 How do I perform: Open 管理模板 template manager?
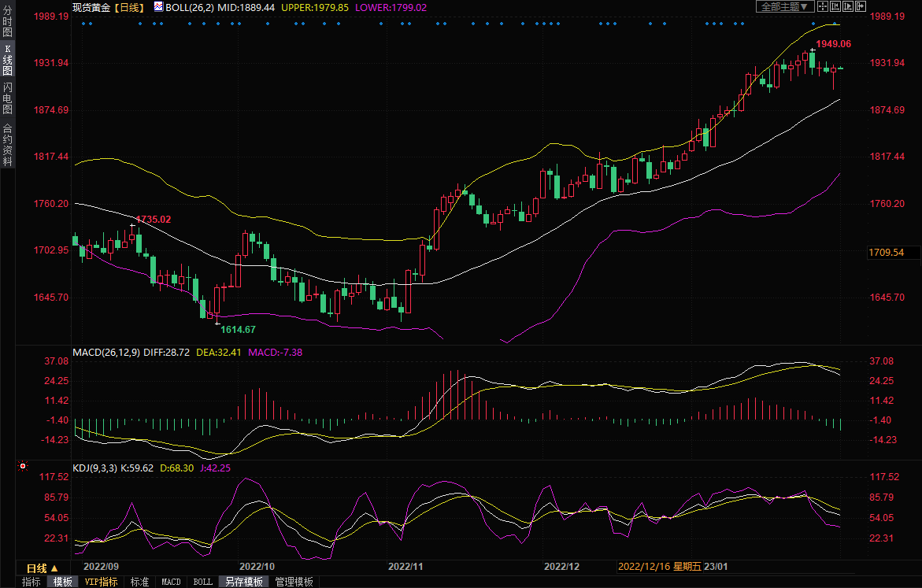coord(294,582)
